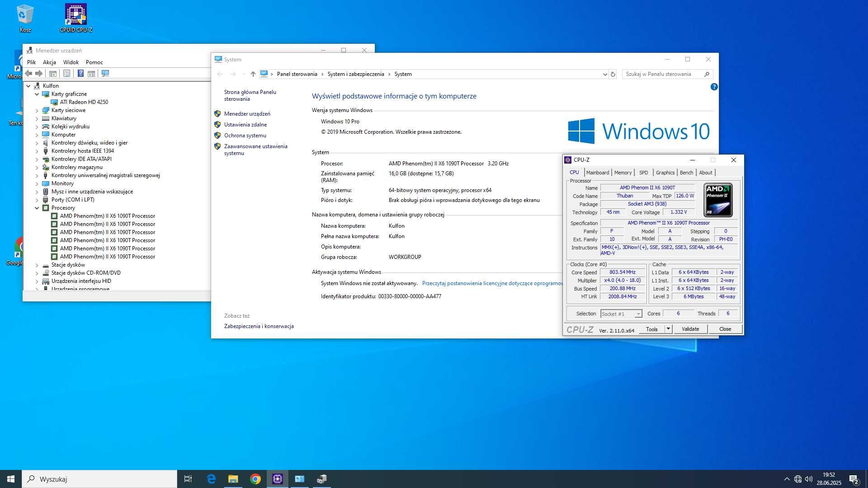Select the ATI Radeon HD 4250 device
868x488 pixels.
click(x=84, y=102)
